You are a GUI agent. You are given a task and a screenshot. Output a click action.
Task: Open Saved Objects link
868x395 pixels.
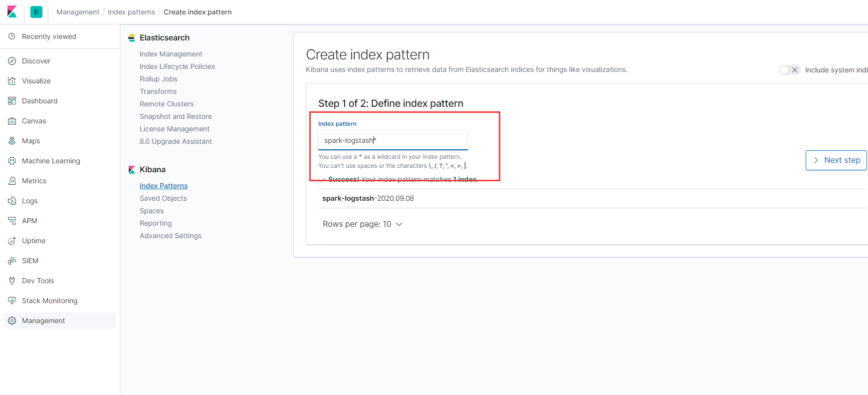[163, 198]
